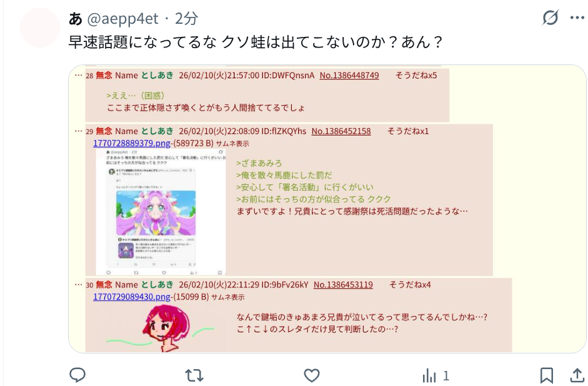Click post number No.1386453119

pos(343,285)
